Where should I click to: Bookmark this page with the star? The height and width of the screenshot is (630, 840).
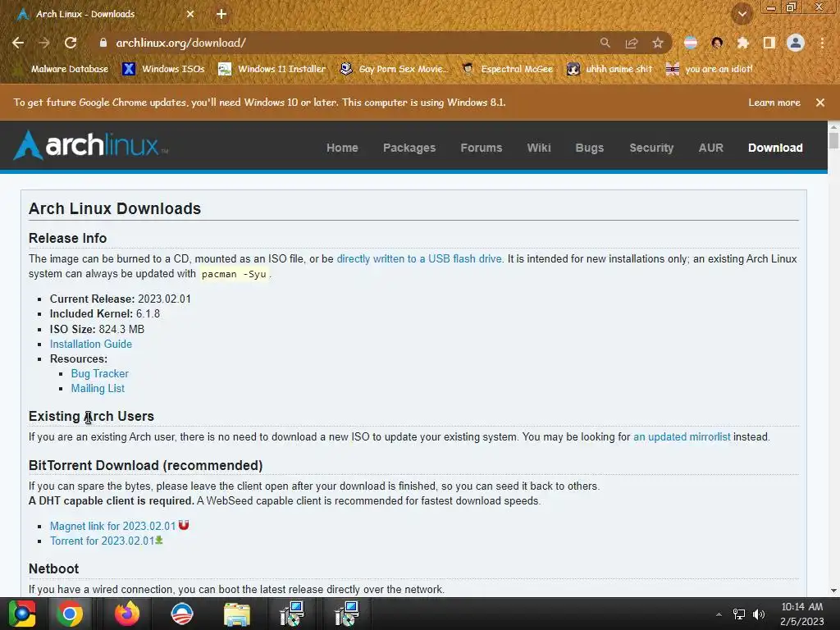click(658, 43)
